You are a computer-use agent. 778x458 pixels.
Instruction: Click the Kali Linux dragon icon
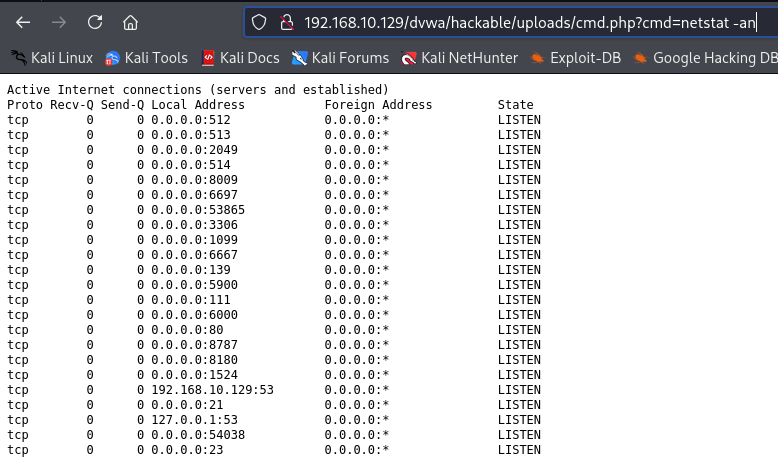point(19,58)
